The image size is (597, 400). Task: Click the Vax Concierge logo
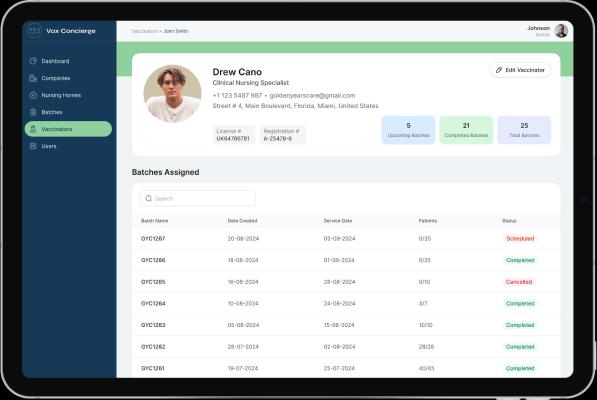point(34,31)
